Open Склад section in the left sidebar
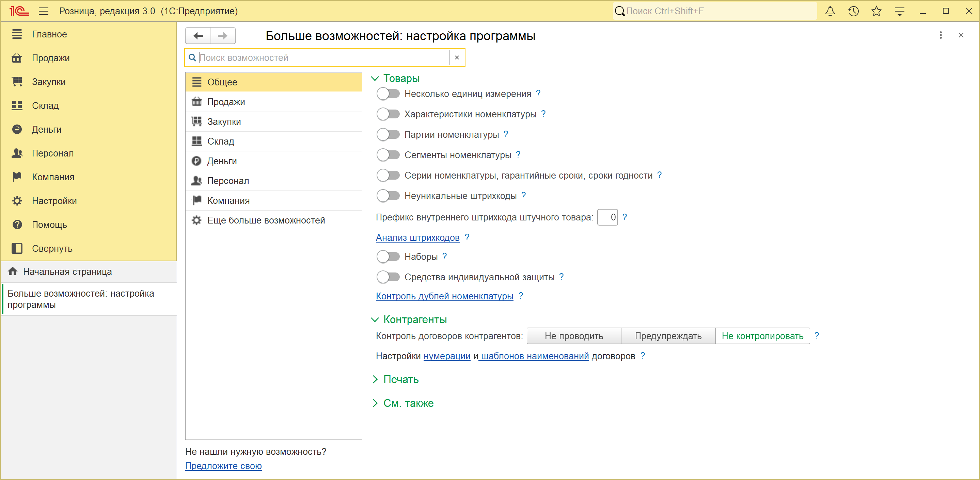 coord(88,106)
